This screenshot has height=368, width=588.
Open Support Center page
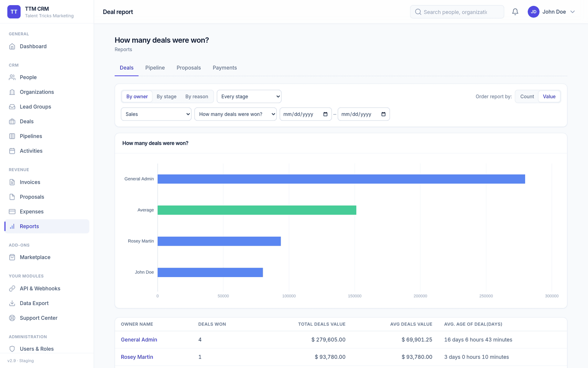pyautogui.click(x=47, y=318)
